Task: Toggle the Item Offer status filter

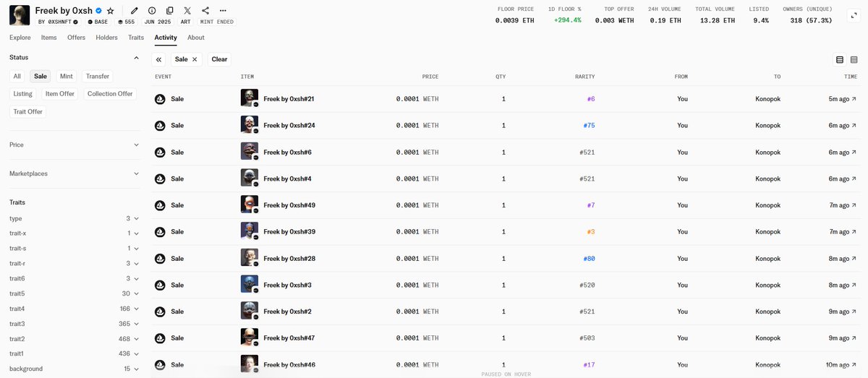Action: click(x=60, y=94)
